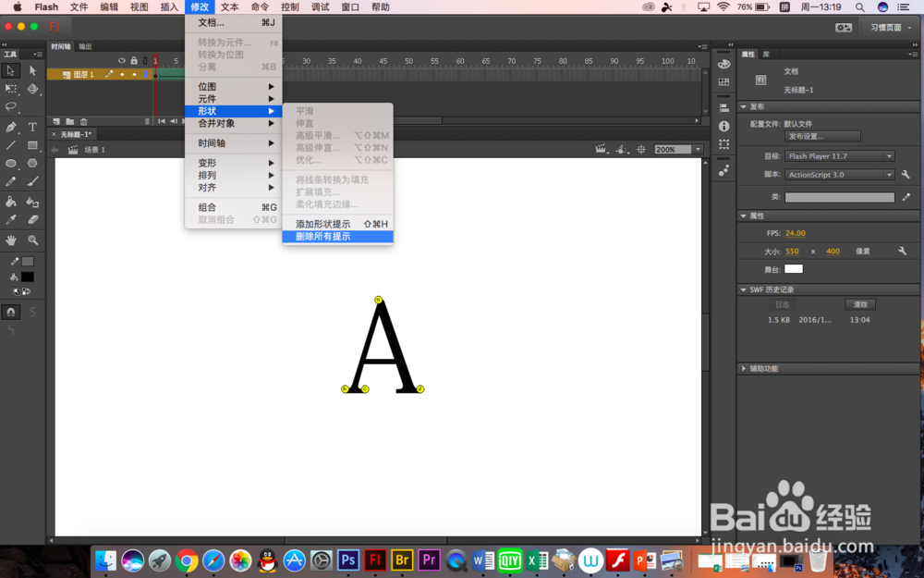
Task: Toggle lock dot of 图层 1
Action: [x=134, y=74]
